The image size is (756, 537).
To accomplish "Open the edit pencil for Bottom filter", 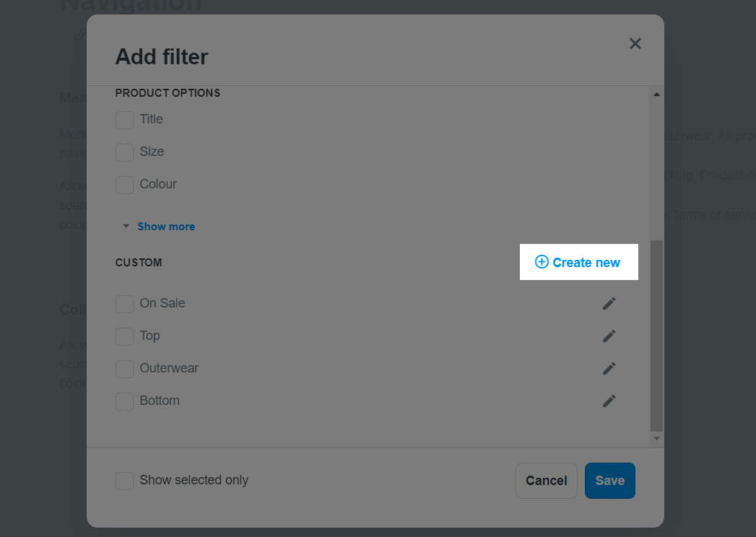I will coord(609,401).
